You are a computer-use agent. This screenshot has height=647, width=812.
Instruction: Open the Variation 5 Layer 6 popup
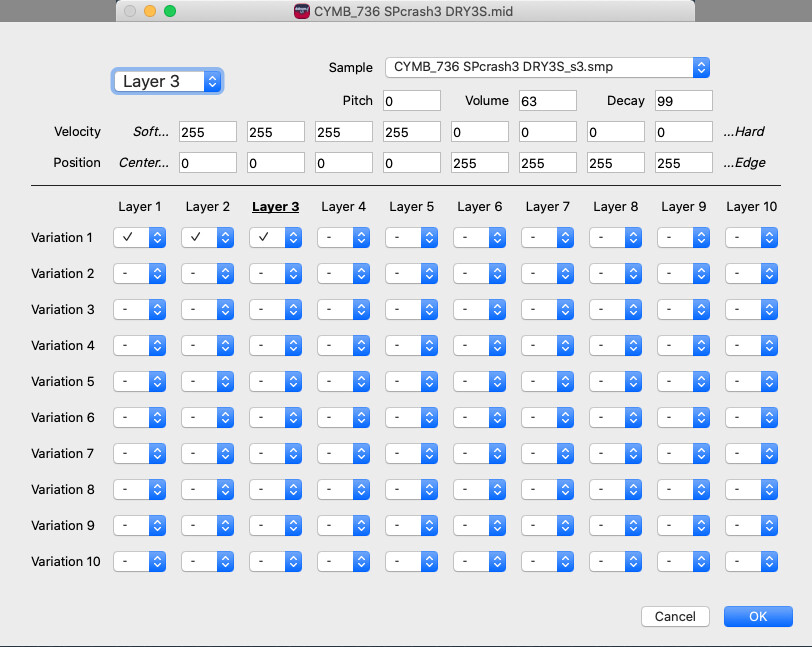480,381
